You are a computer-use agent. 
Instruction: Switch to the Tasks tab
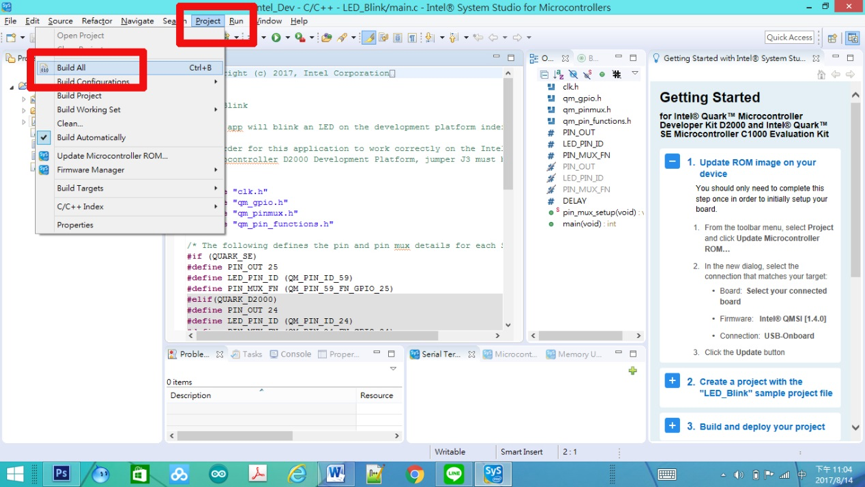[x=247, y=354]
